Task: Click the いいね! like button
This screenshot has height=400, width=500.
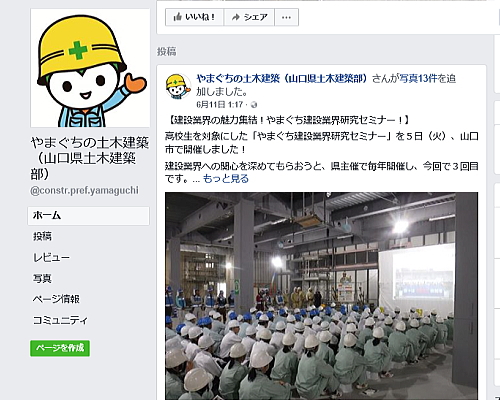Action: pos(194,17)
